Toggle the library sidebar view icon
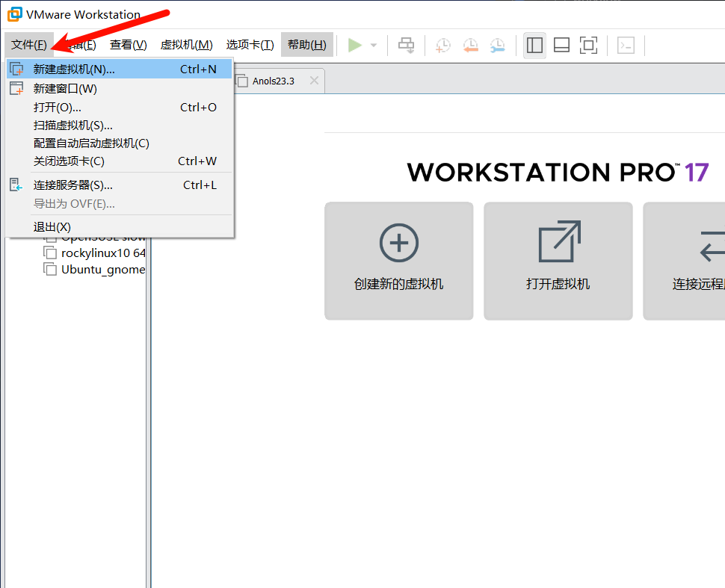Screen dimensions: 725x588 [534, 46]
